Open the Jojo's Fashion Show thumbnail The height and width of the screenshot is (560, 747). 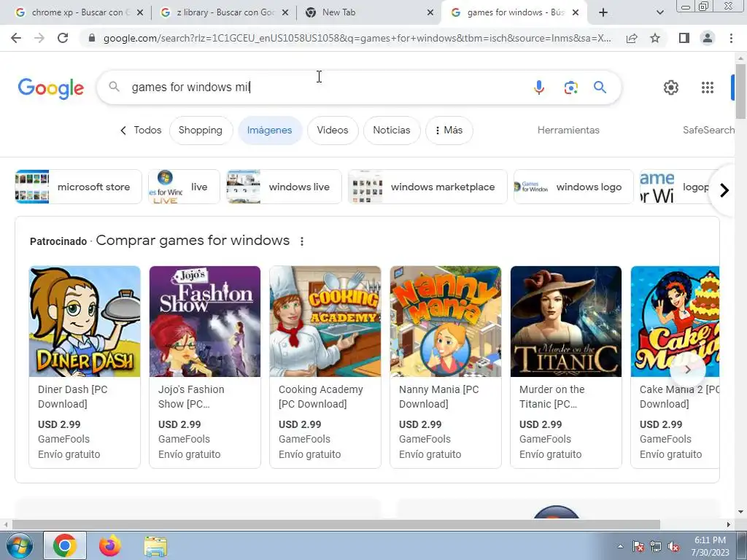tap(205, 322)
